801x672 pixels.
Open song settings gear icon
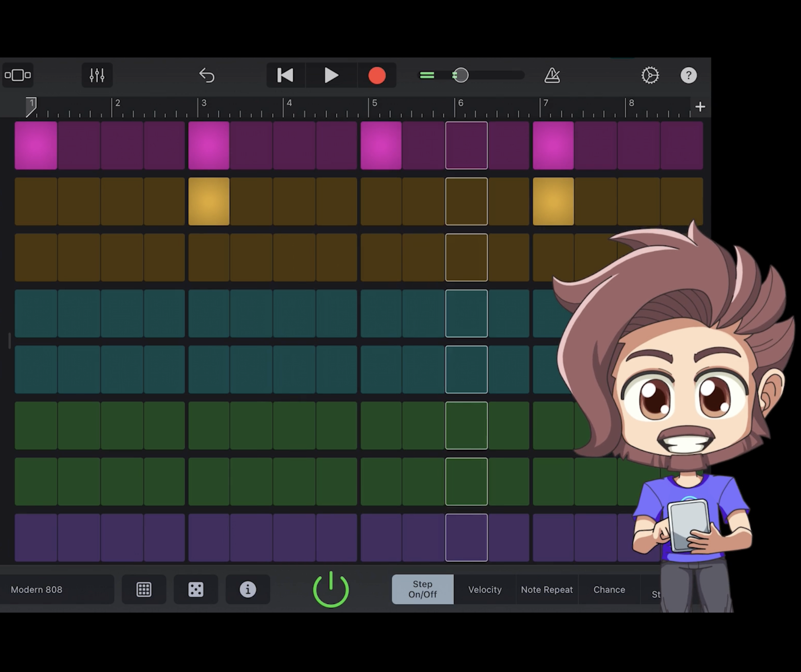[x=650, y=75]
